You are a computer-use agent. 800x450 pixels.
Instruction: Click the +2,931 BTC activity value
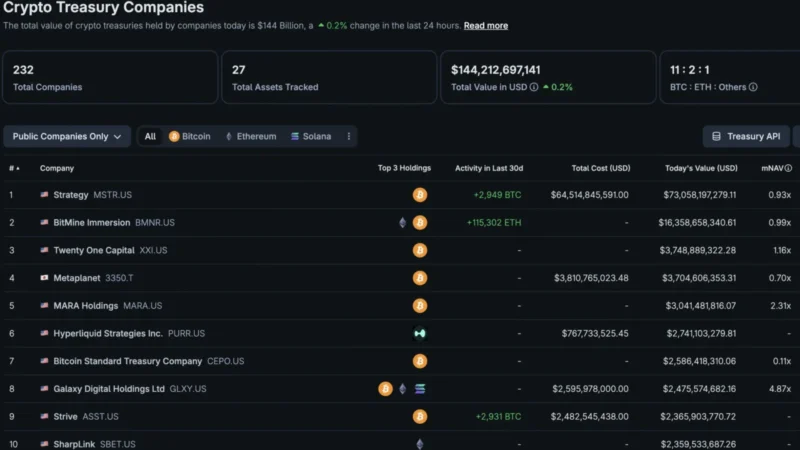pos(498,416)
